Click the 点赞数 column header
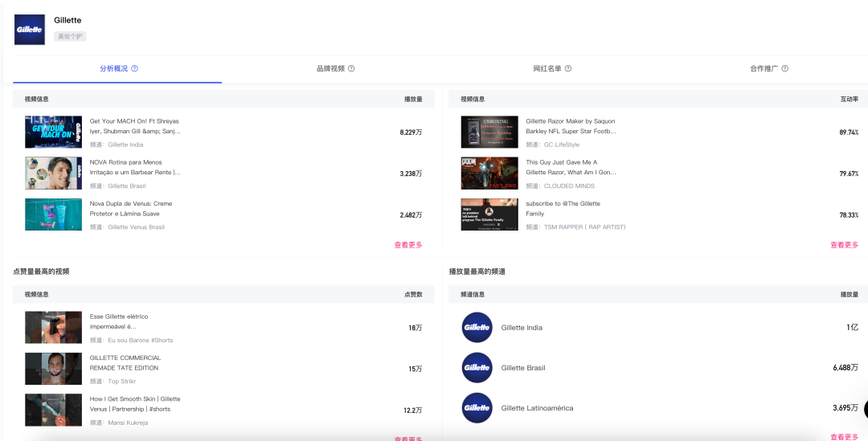Screen dimensions: 868x441 click(413, 294)
